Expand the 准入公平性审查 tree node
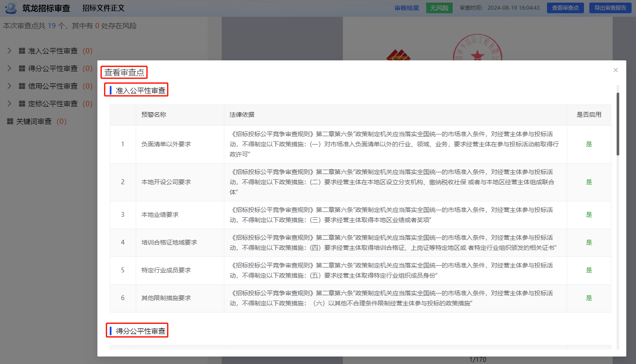Screen dimensions: 636x364 pos(9,51)
